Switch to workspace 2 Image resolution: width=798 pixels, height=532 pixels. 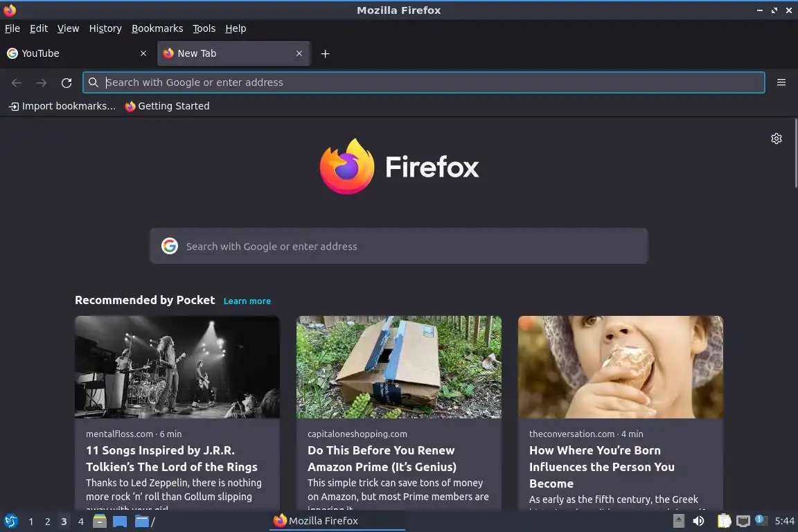[47, 522]
